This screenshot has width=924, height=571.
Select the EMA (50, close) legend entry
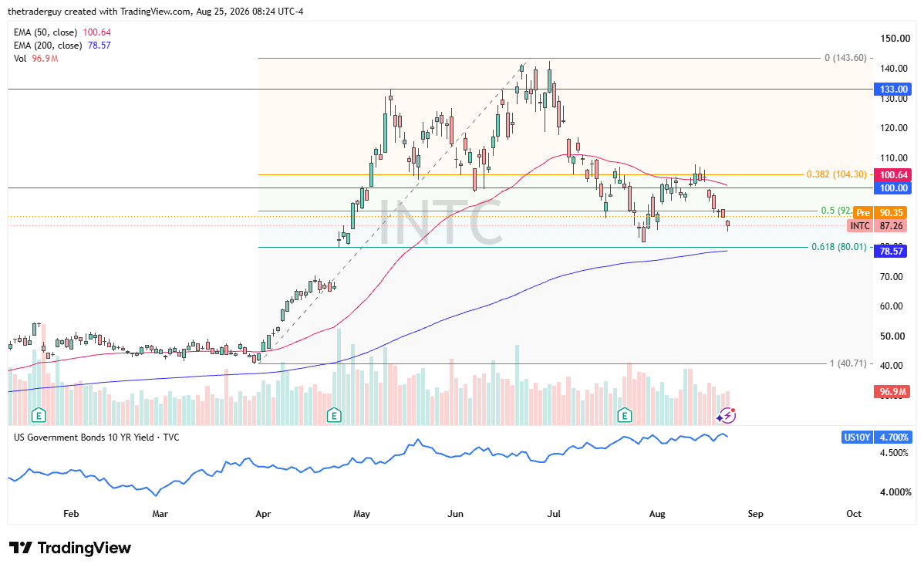coord(62,32)
